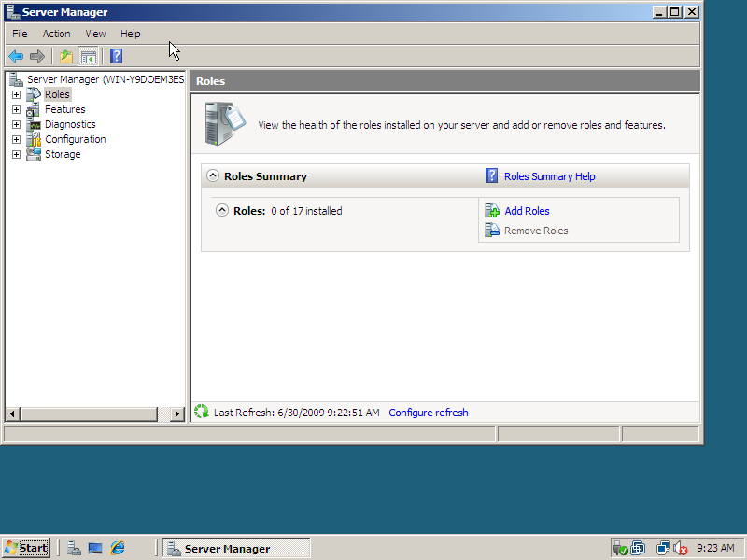Minimize the Server Manager window
This screenshot has width=747, height=560.
659,12
